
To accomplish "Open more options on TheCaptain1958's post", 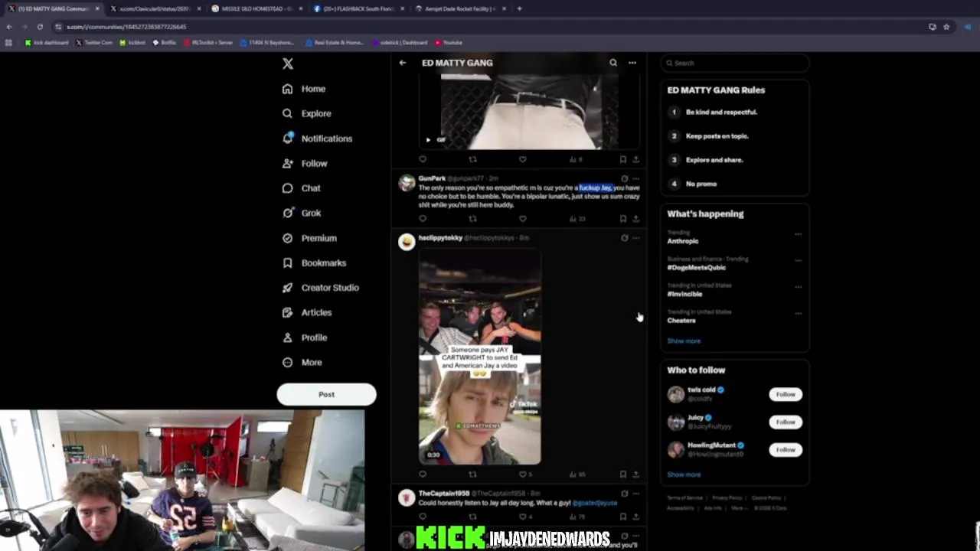I will pyautogui.click(x=635, y=494).
